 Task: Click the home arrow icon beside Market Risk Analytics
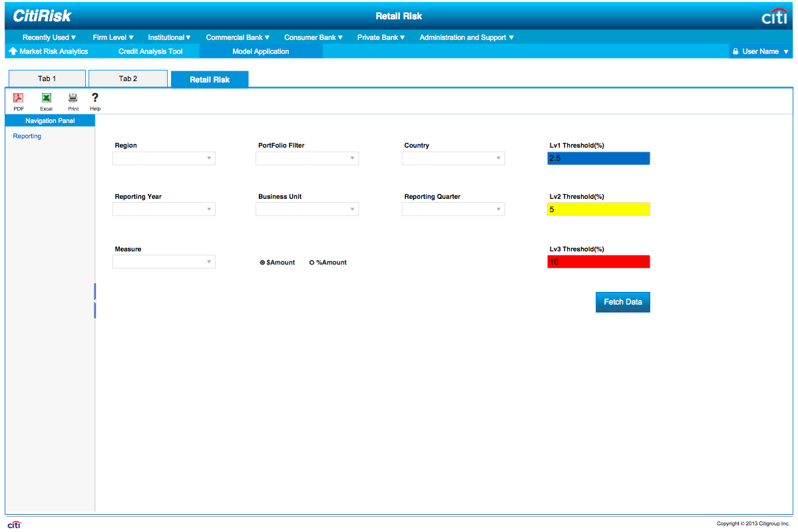pos(13,51)
